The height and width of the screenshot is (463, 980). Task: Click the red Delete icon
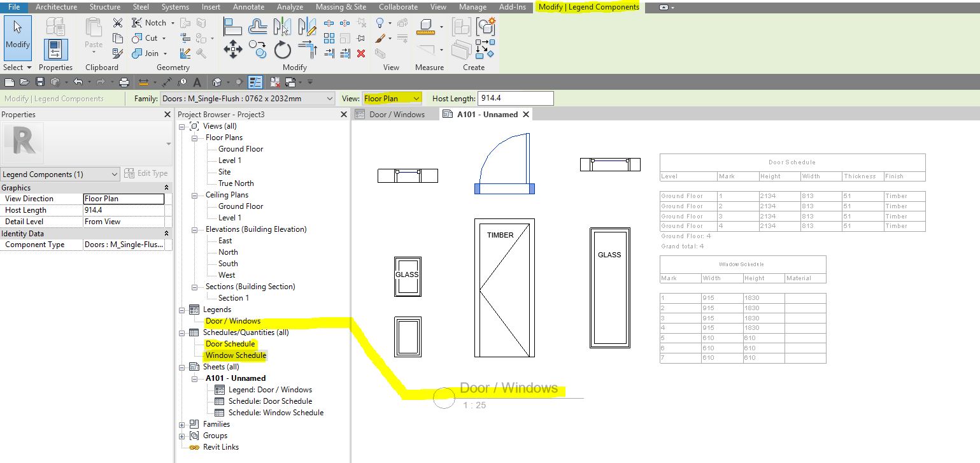point(360,53)
